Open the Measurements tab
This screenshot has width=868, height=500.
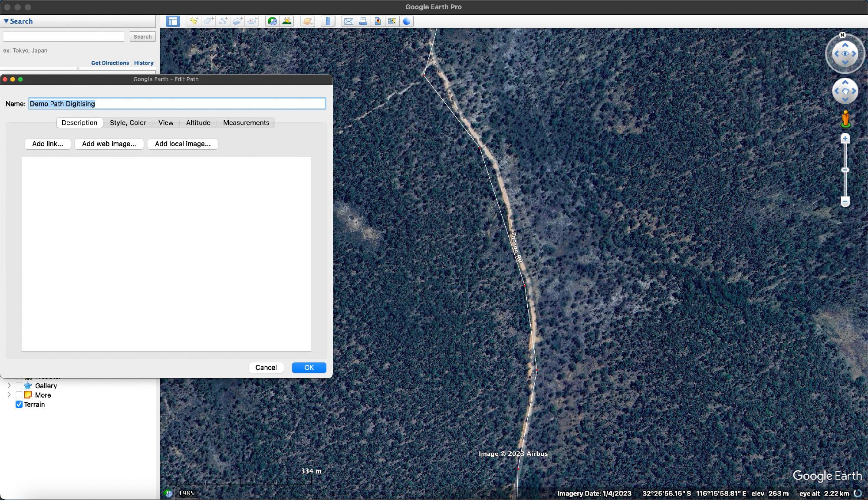246,123
